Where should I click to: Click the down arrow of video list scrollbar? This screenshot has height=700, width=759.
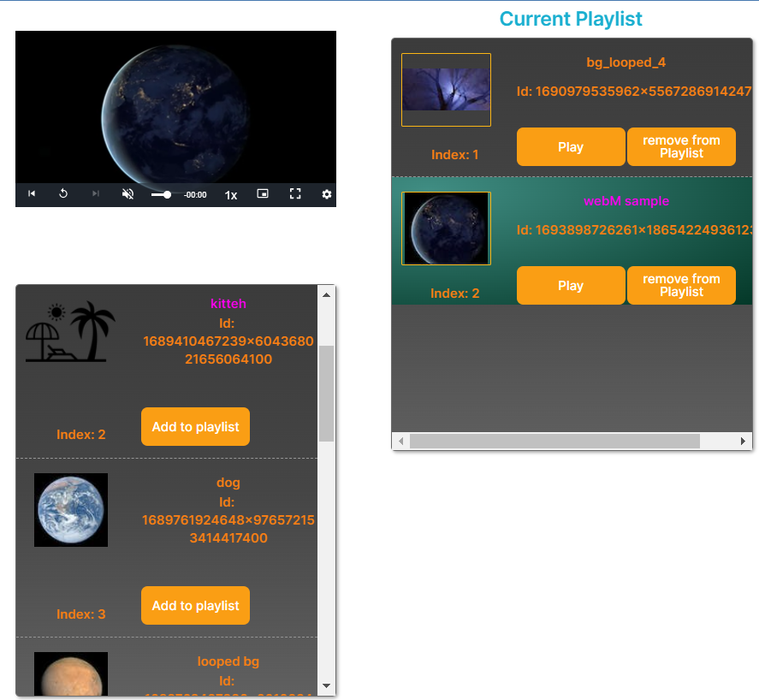(x=326, y=685)
